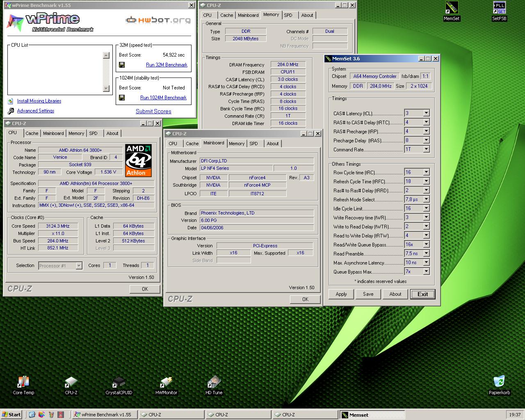Image resolution: width=525 pixels, height=420 pixels.
Task: Switch to the Memory tab in the CPU-Z Mainboard window
Action: [237, 144]
